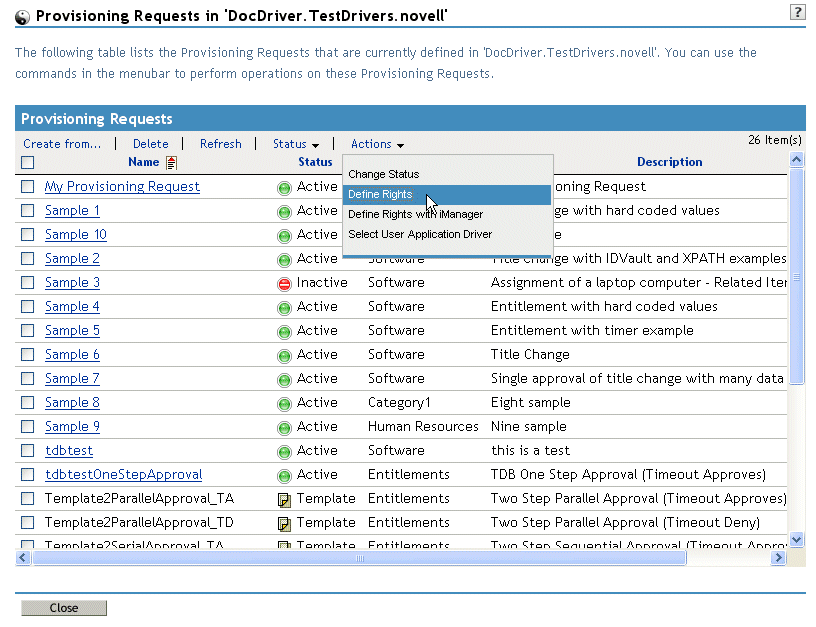Click the green status icon for My Provisioning Request
This screenshot has height=627, width=816.
pos(284,187)
